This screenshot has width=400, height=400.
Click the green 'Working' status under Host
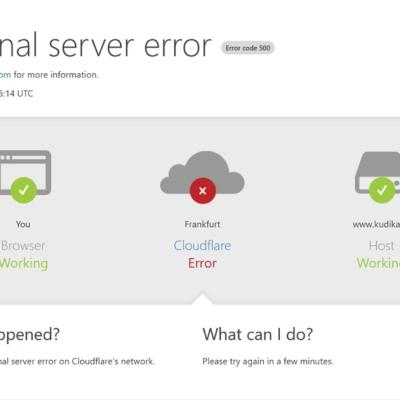click(378, 263)
